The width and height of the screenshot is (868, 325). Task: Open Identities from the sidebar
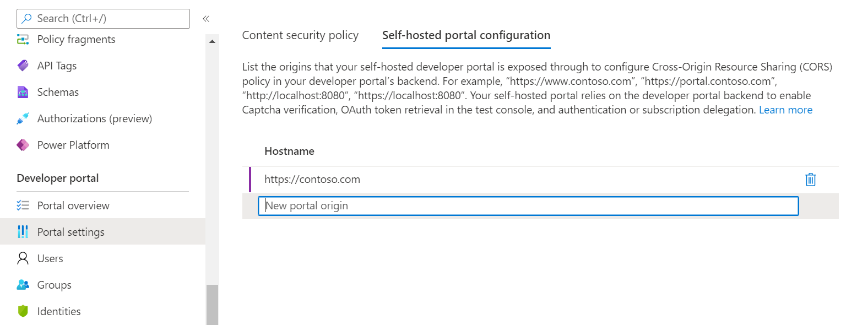pyautogui.click(x=58, y=311)
